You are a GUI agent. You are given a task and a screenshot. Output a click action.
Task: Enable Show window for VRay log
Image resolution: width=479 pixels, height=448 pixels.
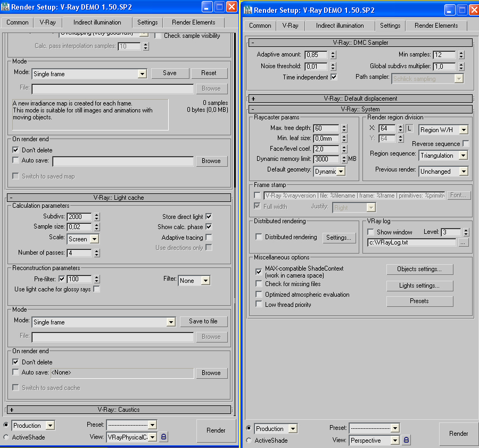(370, 232)
